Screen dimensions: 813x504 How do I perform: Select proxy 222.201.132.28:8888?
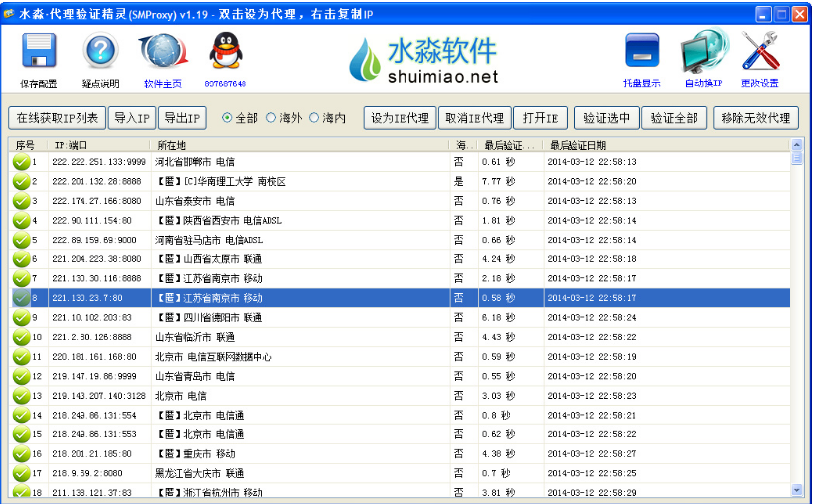96,182
